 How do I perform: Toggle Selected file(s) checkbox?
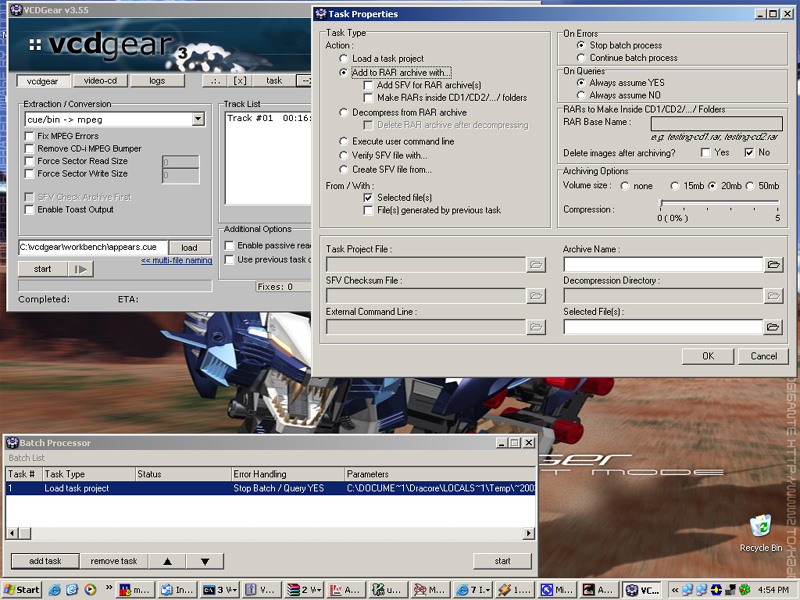[x=368, y=197]
